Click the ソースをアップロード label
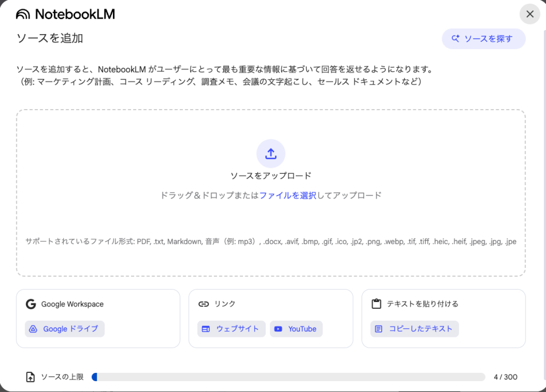Viewport: 546px width, 392px height. [x=271, y=176]
